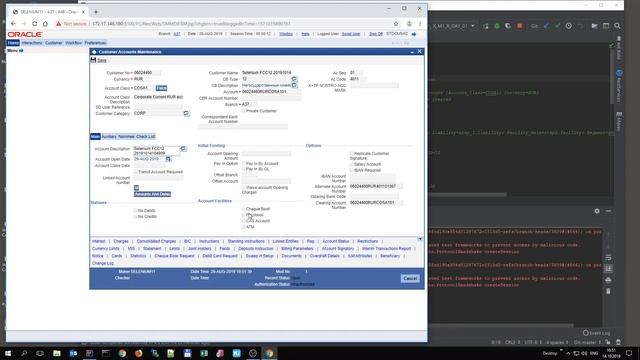Click the Run icon in the IDE toolbar

pyautogui.click(x=486, y=26)
